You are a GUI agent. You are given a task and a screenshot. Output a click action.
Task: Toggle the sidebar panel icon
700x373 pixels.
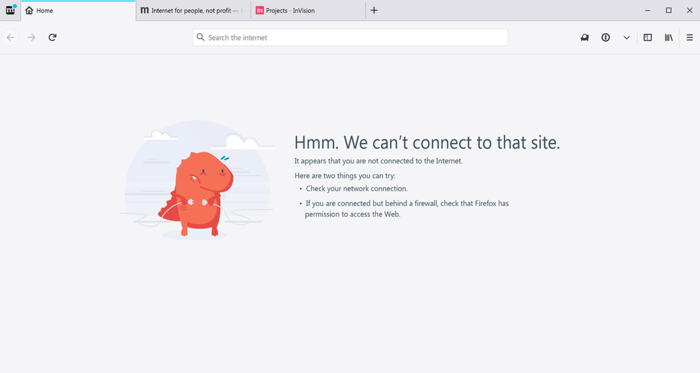647,37
